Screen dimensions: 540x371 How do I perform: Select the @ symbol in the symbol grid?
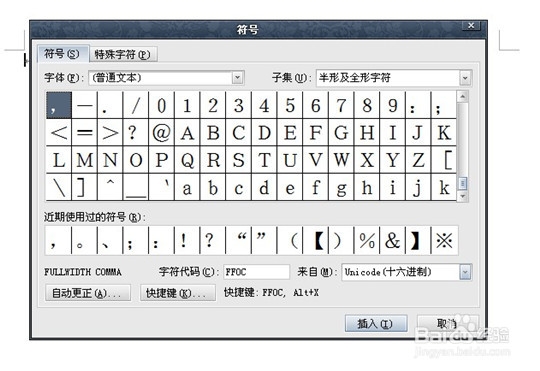coord(162,132)
